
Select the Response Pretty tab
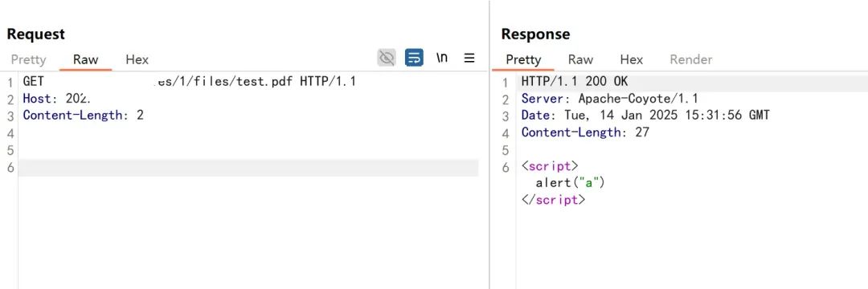pyautogui.click(x=523, y=59)
